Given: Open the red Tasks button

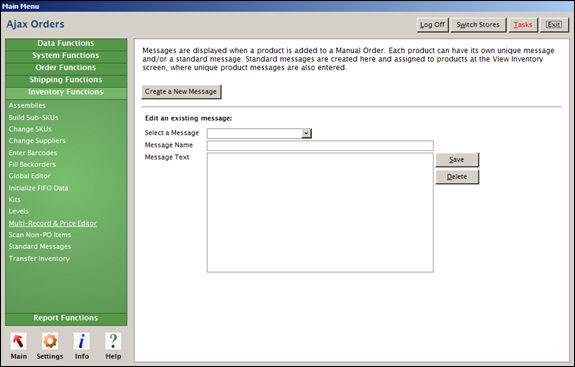Looking at the screenshot, I should [523, 25].
